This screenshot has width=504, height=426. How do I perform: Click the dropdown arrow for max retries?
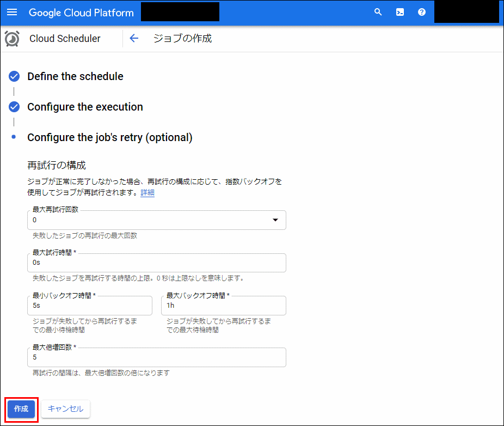pyautogui.click(x=275, y=220)
